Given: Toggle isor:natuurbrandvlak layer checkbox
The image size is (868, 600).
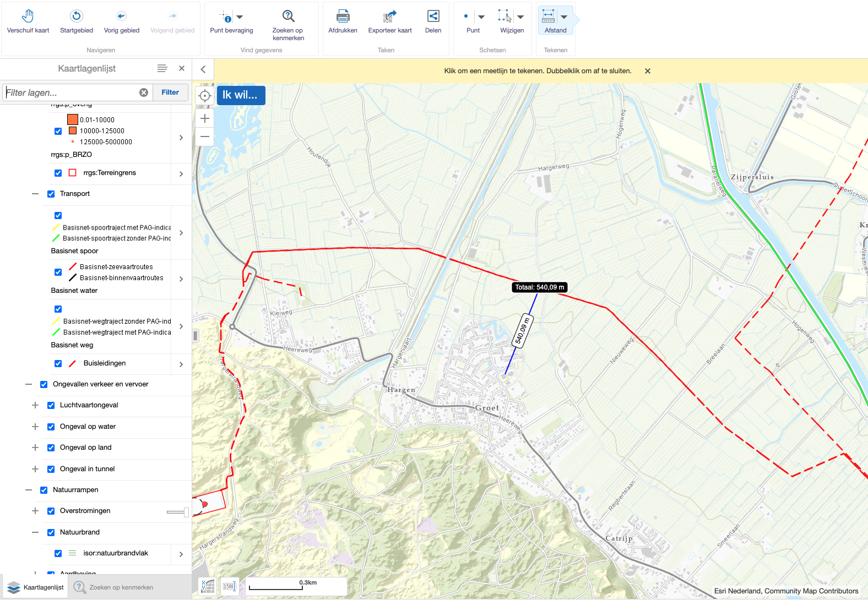Looking at the screenshot, I should [x=58, y=553].
